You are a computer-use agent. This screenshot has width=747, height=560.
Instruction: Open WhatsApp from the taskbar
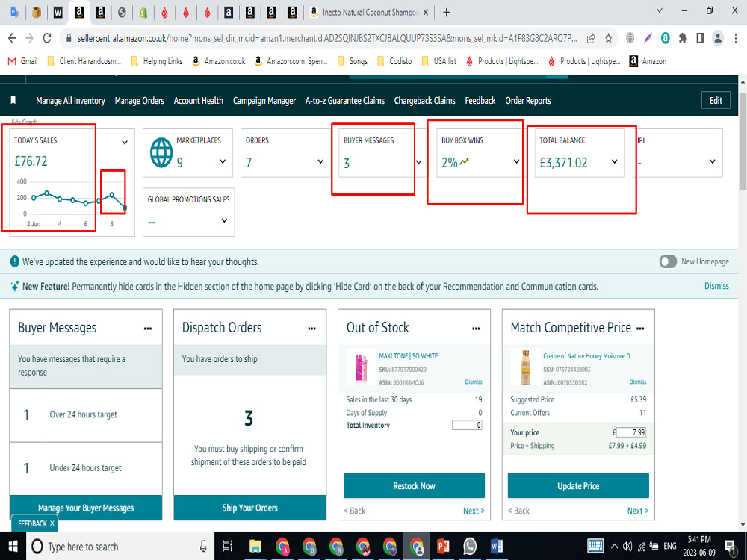pyautogui.click(x=470, y=547)
